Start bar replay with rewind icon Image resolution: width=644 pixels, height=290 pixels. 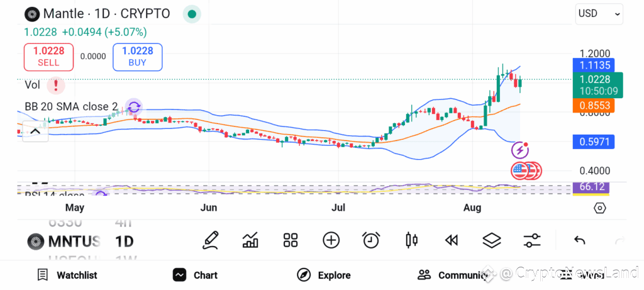(452, 240)
